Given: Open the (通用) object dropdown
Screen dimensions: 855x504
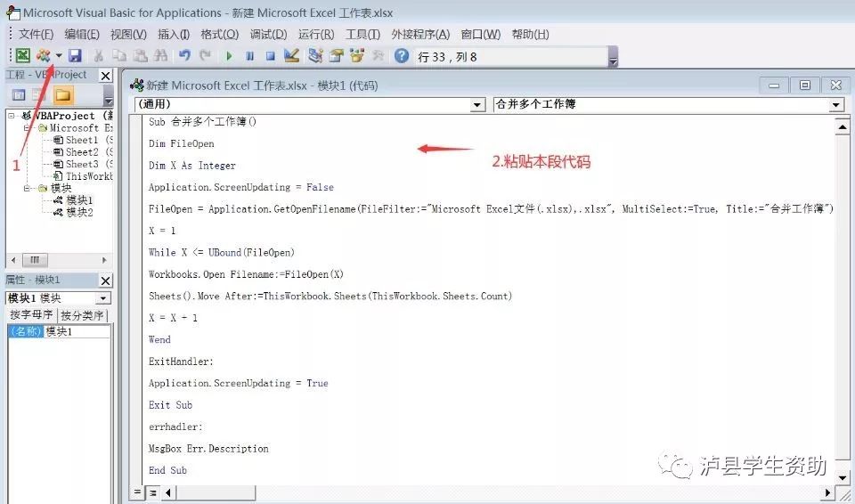Looking at the screenshot, I should pyautogui.click(x=477, y=105).
